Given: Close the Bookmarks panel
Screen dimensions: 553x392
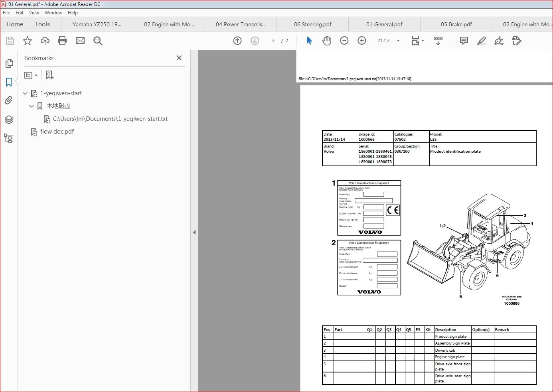Looking at the screenshot, I should (x=179, y=58).
